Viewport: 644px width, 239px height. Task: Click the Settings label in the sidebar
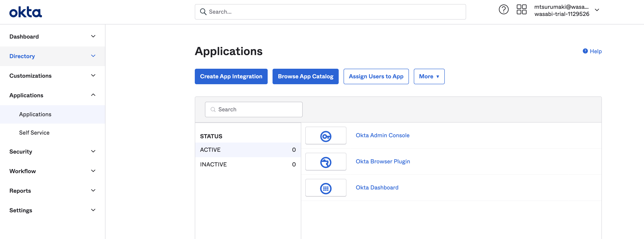(x=21, y=210)
